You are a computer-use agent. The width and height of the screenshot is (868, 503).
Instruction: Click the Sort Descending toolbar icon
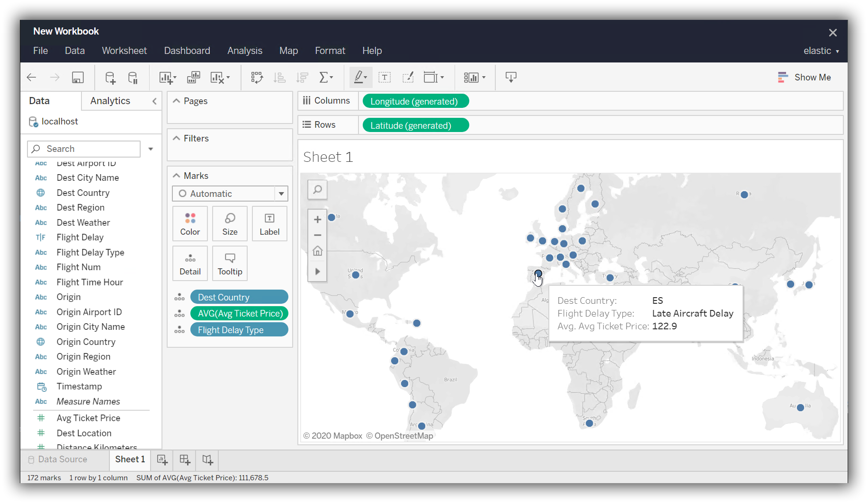coord(302,77)
